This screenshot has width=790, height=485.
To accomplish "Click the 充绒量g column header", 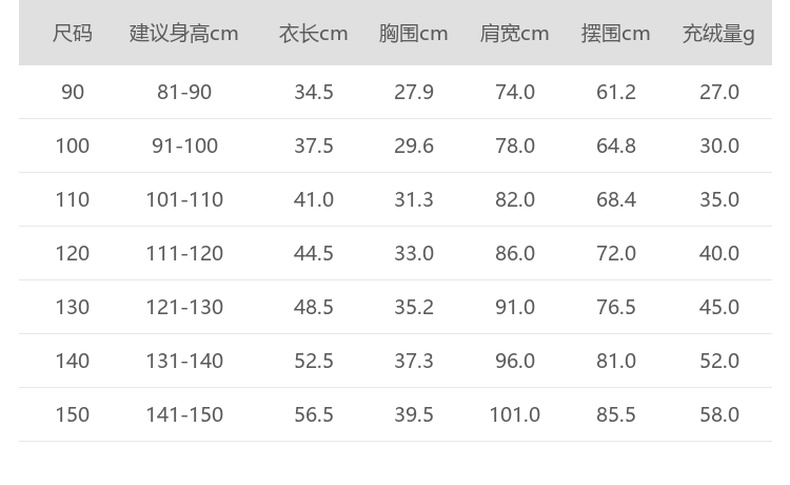I will [718, 33].
